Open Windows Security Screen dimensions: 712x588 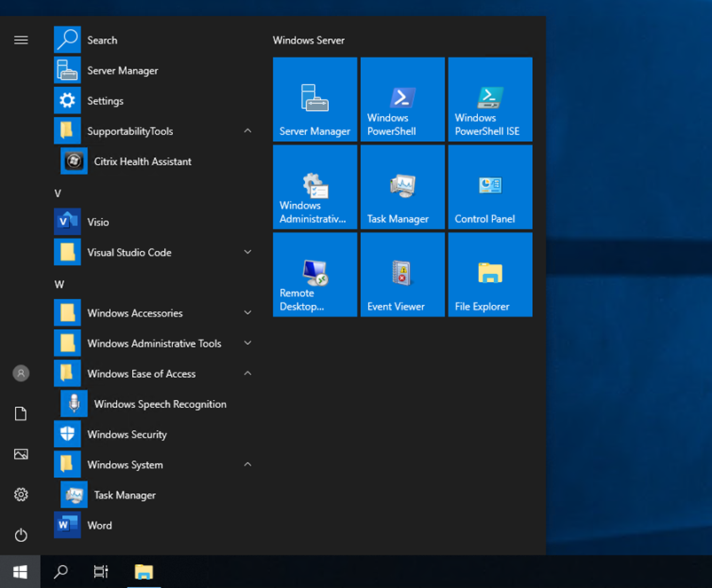[154, 435]
